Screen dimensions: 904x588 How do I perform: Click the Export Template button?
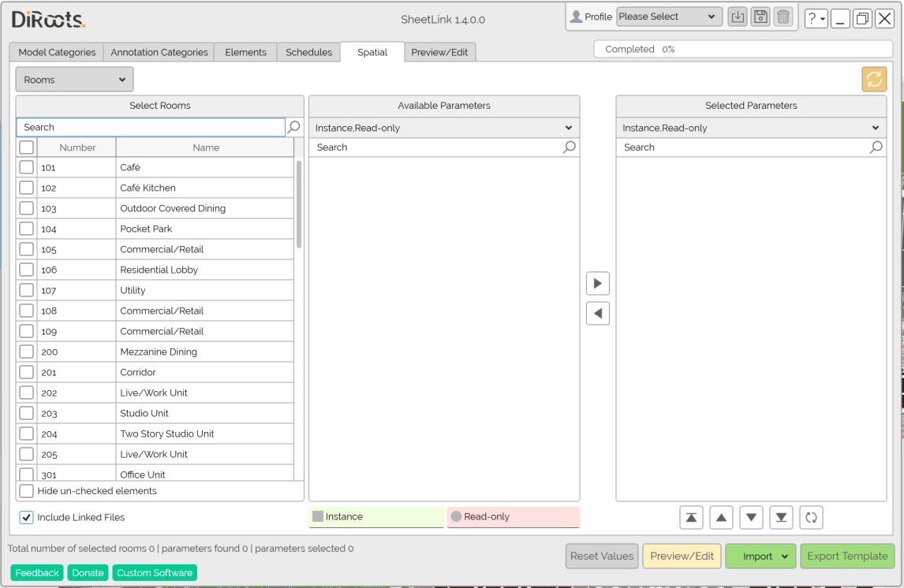[x=847, y=556]
